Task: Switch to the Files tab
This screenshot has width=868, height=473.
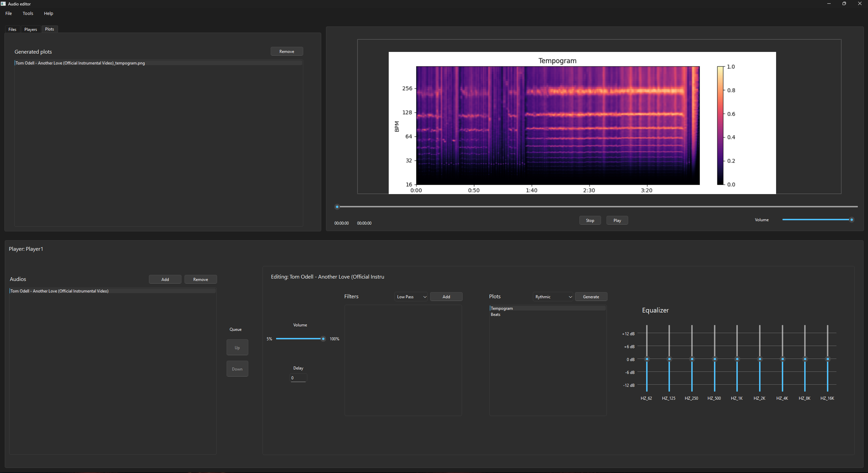Action: point(12,30)
